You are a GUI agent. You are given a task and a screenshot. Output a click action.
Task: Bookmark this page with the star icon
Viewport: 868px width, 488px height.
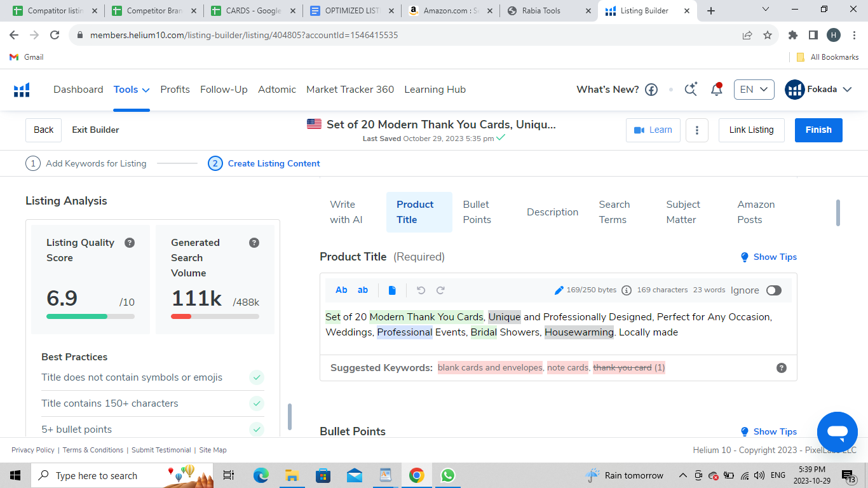[x=768, y=35]
